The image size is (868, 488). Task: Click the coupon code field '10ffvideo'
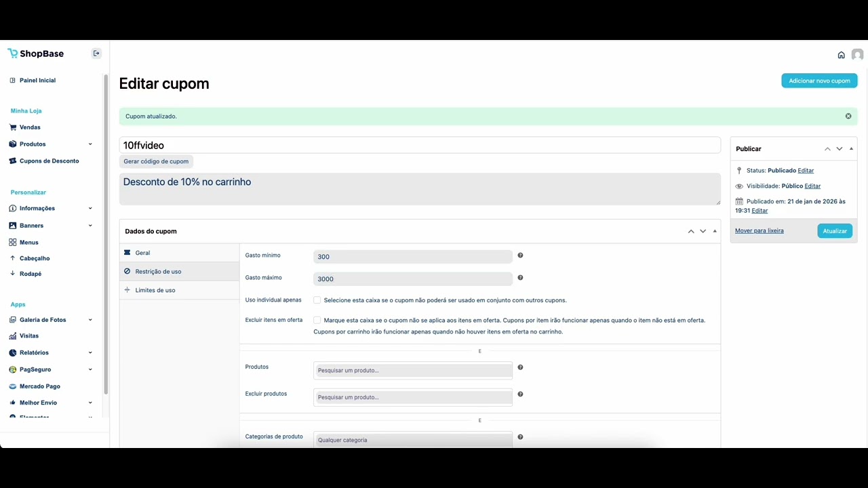coord(420,145)
